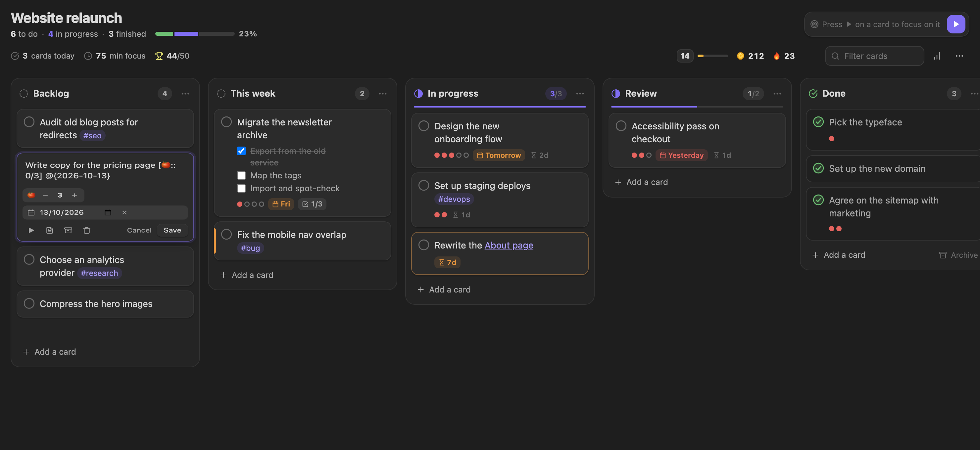Image resolution: width=980 pixels, height=450 pixels.
Task: Open the board statistics chart icon
Action: [x=937, y=56]
